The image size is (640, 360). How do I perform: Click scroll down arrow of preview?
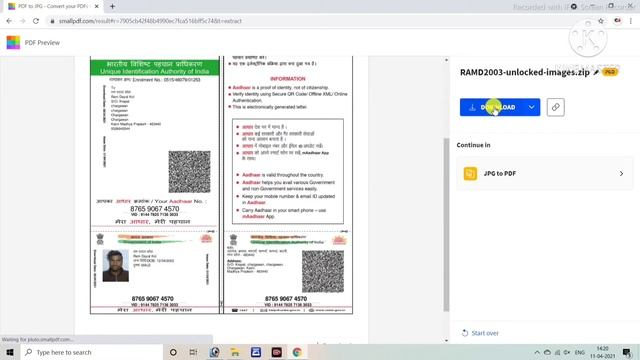pos(446,340)
